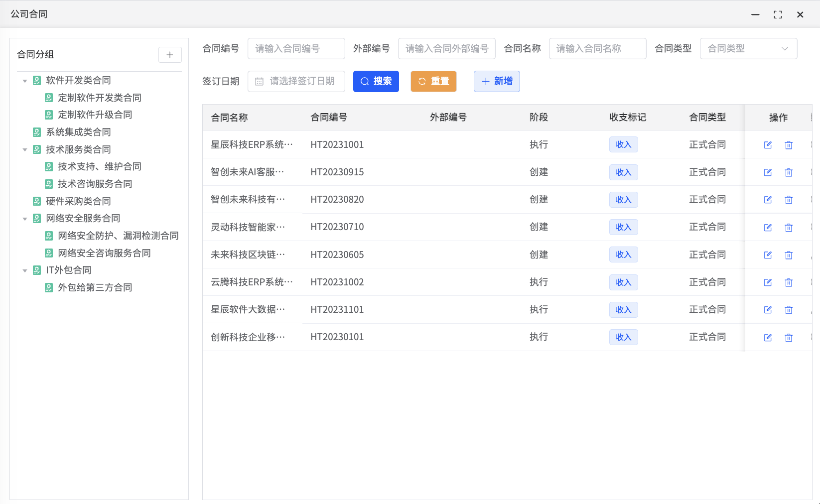Add a new contract group with plus button

[170, 55]
